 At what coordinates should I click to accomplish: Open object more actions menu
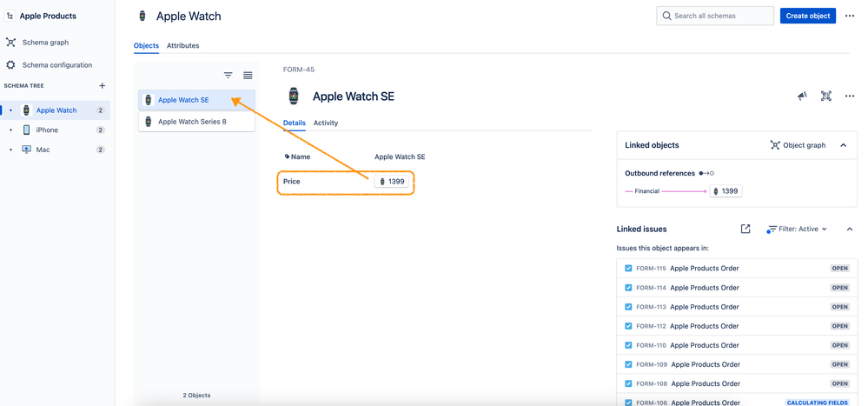coord(850,97)
